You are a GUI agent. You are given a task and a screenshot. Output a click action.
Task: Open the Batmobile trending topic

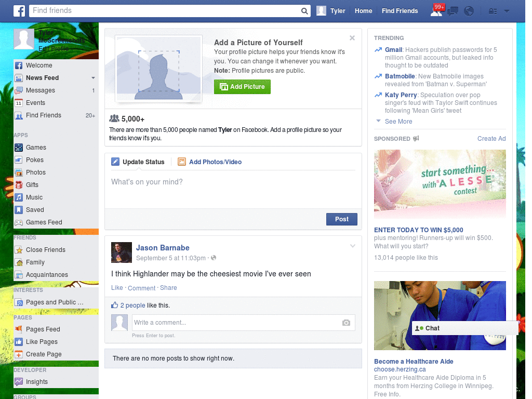click(x=400, y=76)
